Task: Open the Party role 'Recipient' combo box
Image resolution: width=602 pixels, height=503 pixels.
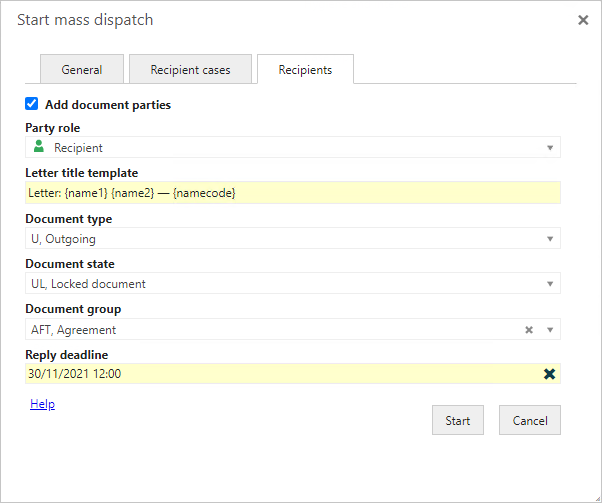Action: click(x=290, y=148)
